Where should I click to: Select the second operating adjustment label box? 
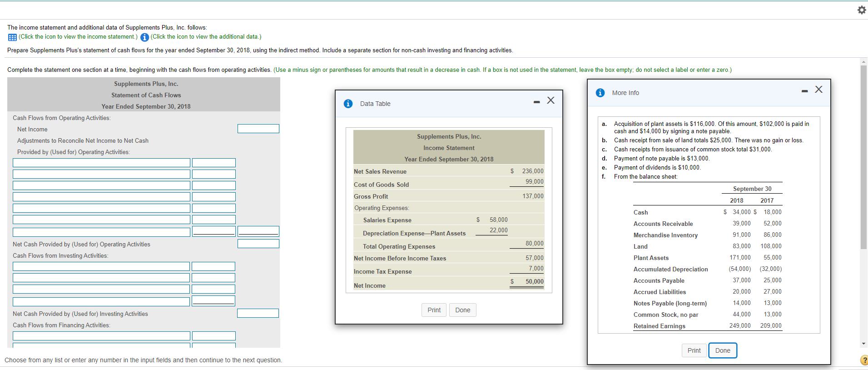tap(101, 174)
